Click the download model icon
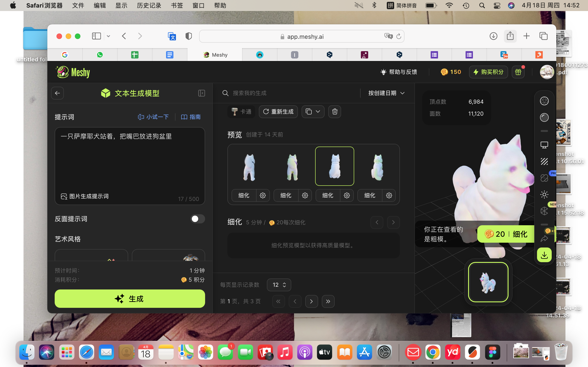 pyautogui.click(x=544, y=255)
